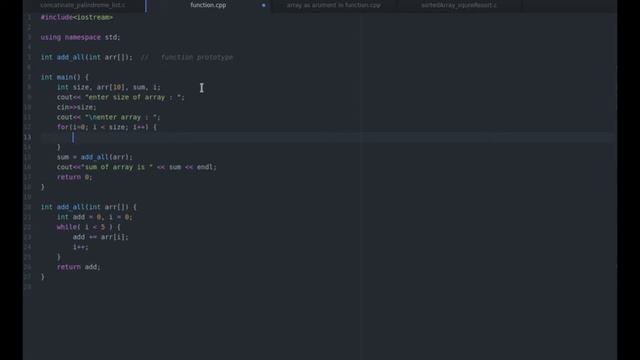Click the 'return add;' line
640x360 pixels.
point(78,267)
